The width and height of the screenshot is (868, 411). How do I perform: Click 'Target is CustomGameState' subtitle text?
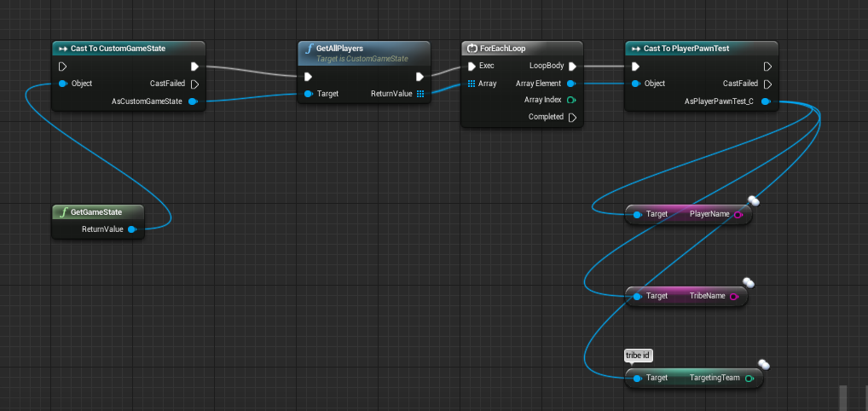pyautogui.click(x=362, y=58)
